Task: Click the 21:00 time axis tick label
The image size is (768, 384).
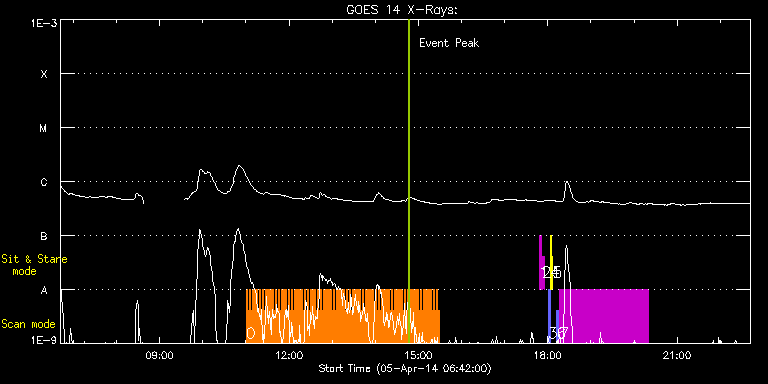Action: pyautogui.click(x=678, y=355)
